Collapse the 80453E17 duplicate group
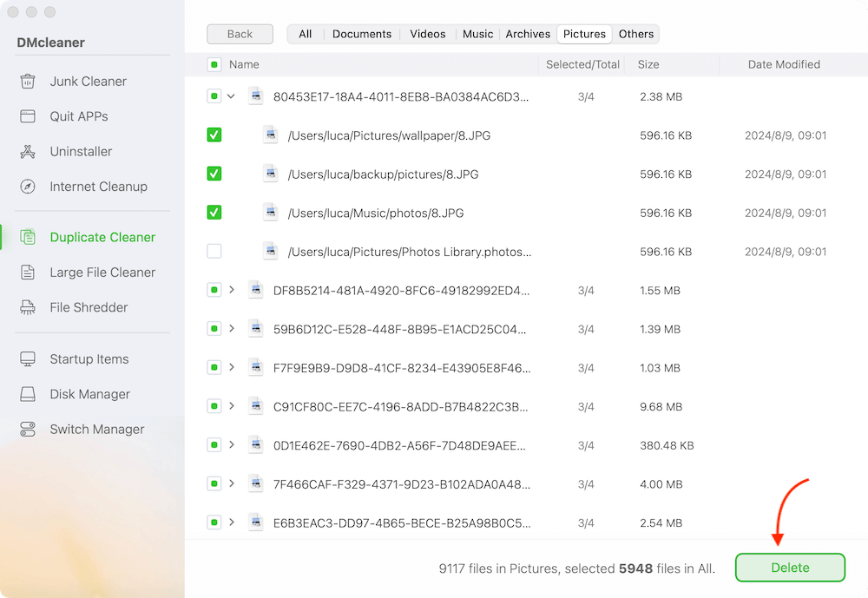 point(229,96)
